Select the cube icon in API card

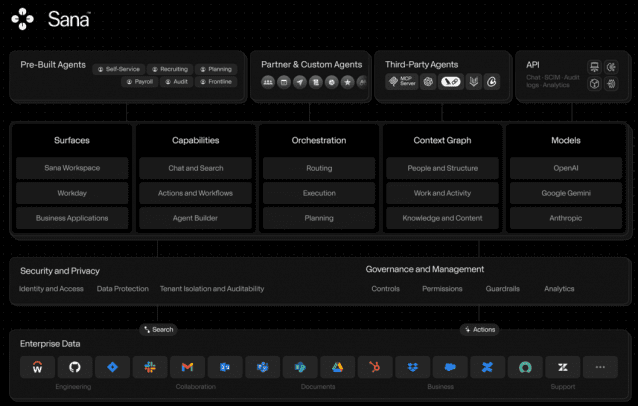[x=594, y=84]
